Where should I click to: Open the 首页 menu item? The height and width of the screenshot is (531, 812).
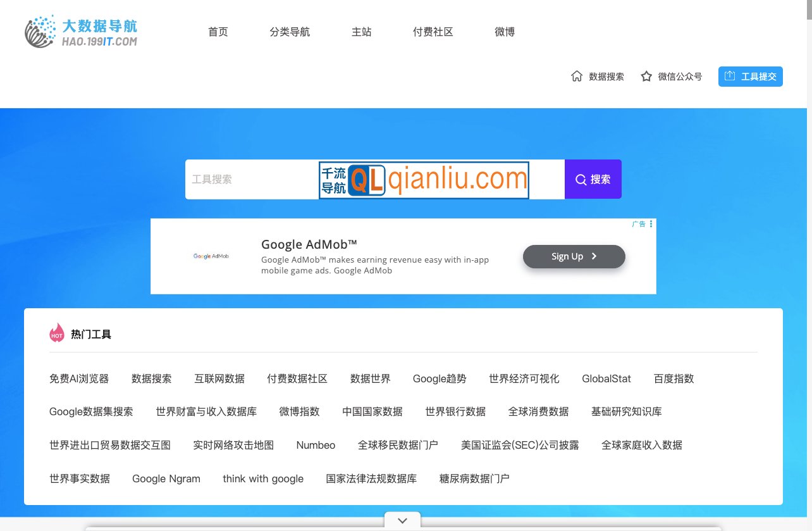pos(218,32)
